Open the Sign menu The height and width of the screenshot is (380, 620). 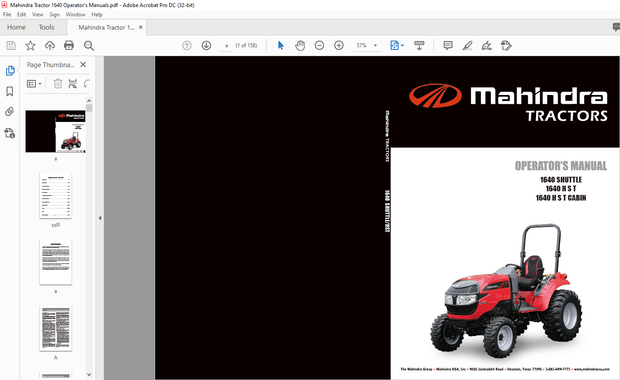(55, 14)
